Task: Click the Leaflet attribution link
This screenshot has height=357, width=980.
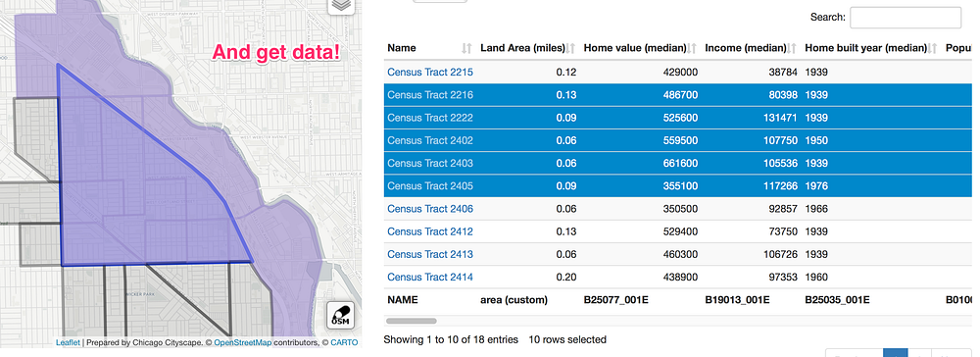Action: 68,342
